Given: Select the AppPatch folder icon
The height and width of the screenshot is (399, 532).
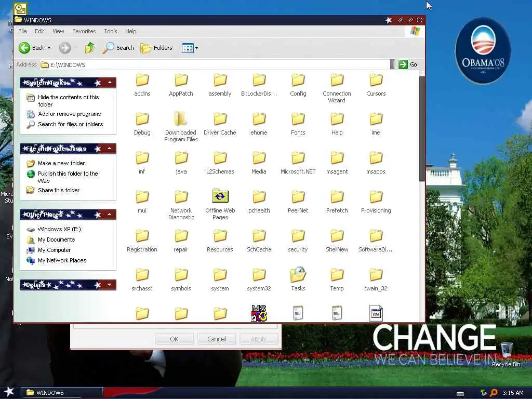Looking at the screenshot, I should click(x=181, y=80).
